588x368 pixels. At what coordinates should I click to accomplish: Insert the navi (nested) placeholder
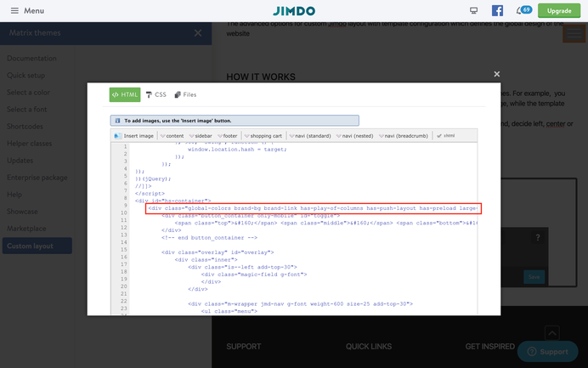[x=354, y=136]
